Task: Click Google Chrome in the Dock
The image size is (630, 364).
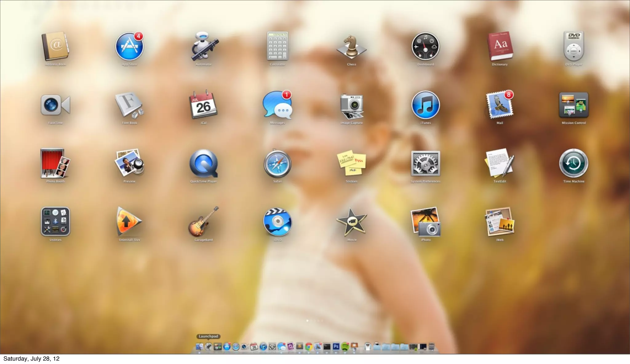Action: (x=309, y=347)
